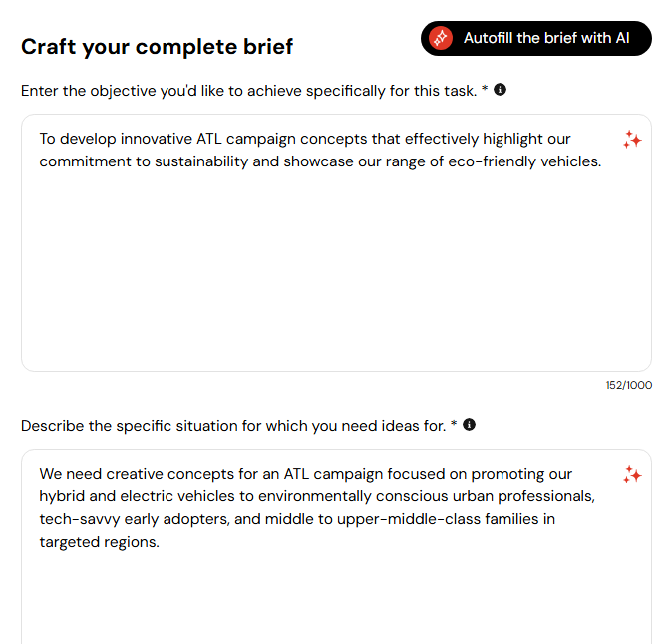Focus the objective text area on its first line
Screen dimensions: 669x644
(x=305, y=139)
